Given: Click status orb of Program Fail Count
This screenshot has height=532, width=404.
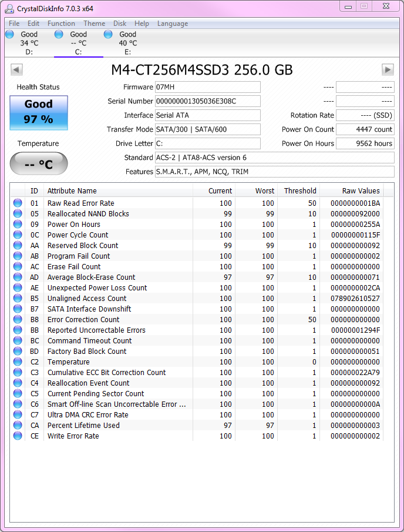Looking at the screenshot, I should (x=18, y=256).
